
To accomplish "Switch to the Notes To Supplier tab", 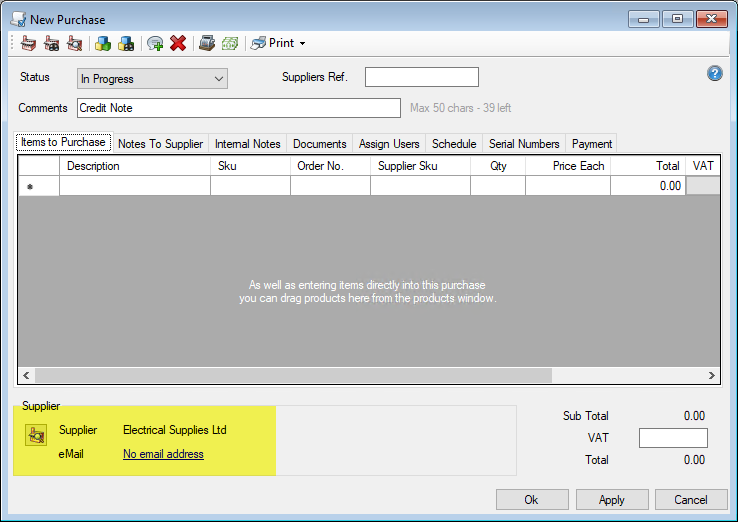I will [x=160, y=143].
